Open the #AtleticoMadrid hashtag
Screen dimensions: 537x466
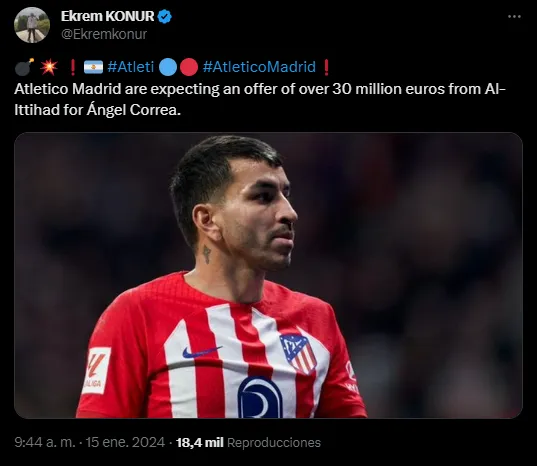(259, 67)
